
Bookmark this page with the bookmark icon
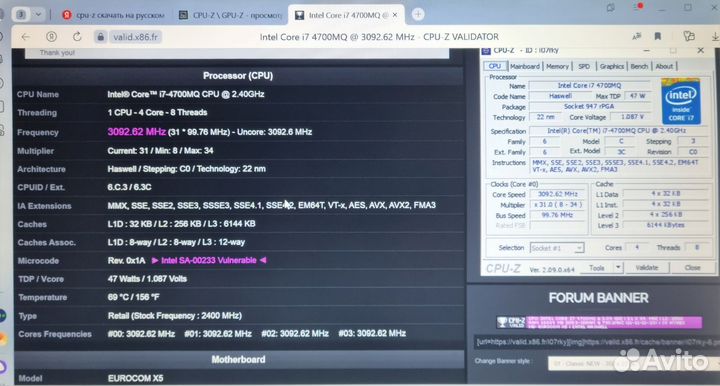click(x=658, y=37)
